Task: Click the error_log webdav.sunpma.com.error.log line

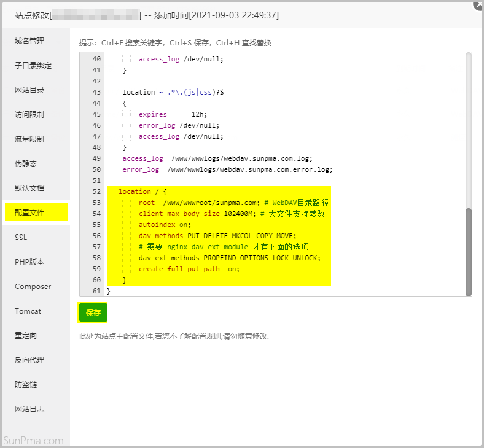Action: pyautogui.click(x=227, y=169)
